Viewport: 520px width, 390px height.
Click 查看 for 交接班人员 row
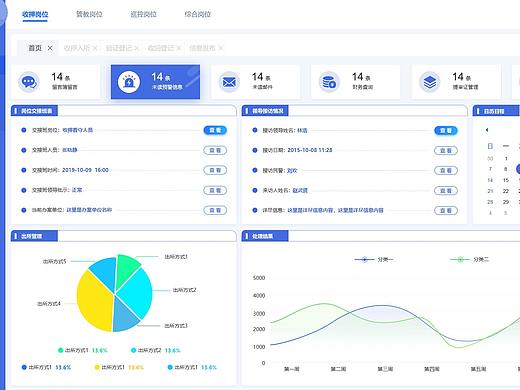click(x=215, y=150)
